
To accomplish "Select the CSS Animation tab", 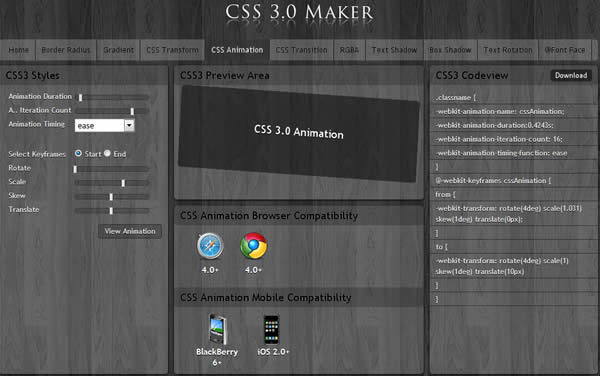I will (x=237, y=50).
